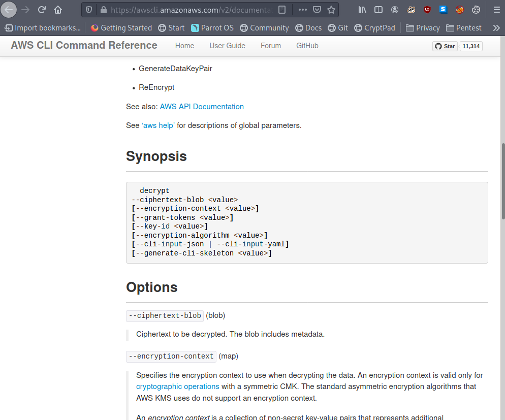
Task: Go to the browser home page
Action: point(58,10)
